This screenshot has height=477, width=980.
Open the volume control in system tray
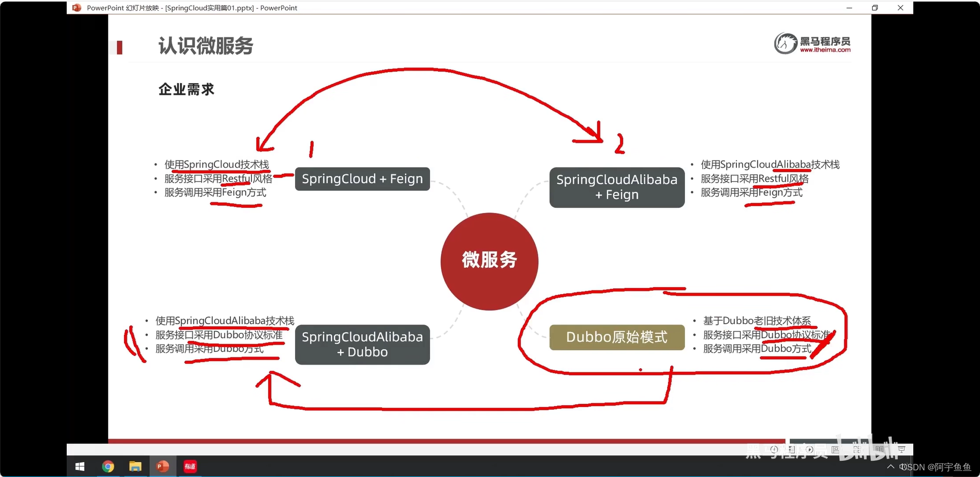902,467
